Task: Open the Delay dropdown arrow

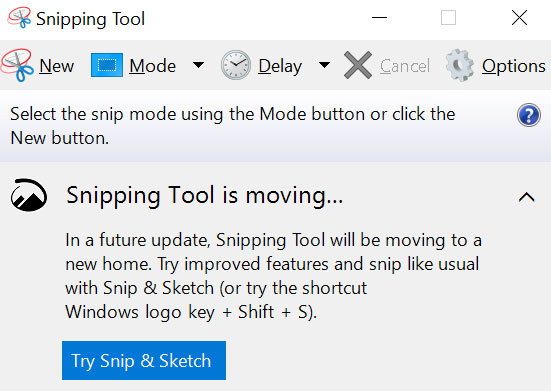Action: click(x=324, y=65)
